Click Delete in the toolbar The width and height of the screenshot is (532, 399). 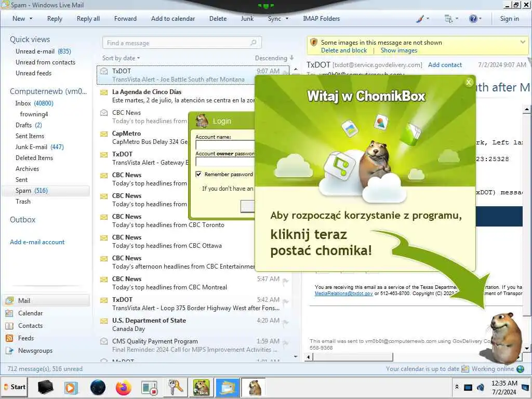(218, 19)
